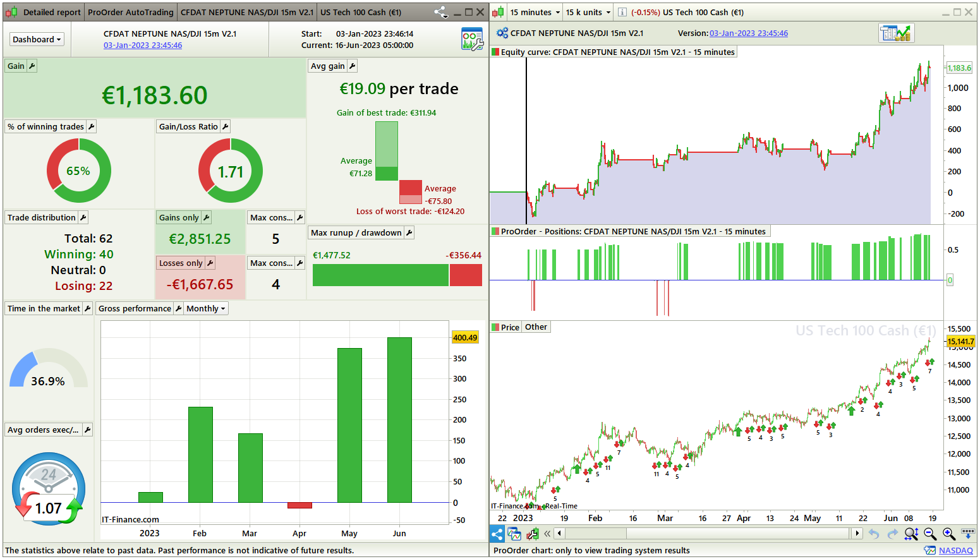Click the red April bar in the performance chart
Screen dimensions: 980x559
pos(299,505)
